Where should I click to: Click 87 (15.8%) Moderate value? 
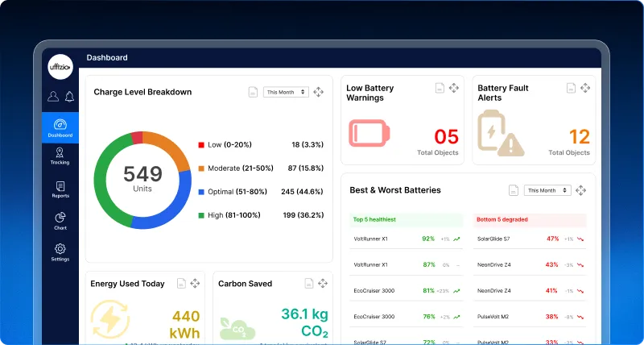306,168
